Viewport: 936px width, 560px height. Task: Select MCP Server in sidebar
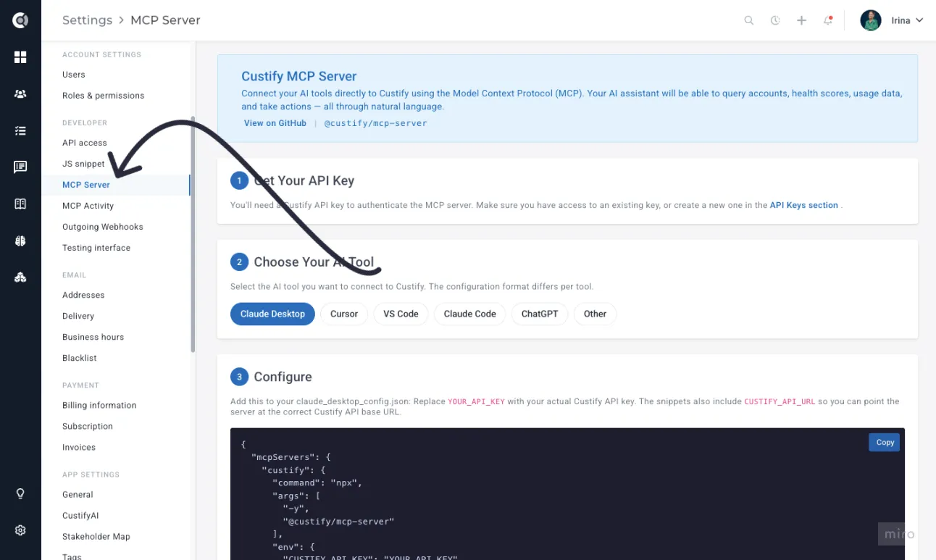(x=86, y=185)
